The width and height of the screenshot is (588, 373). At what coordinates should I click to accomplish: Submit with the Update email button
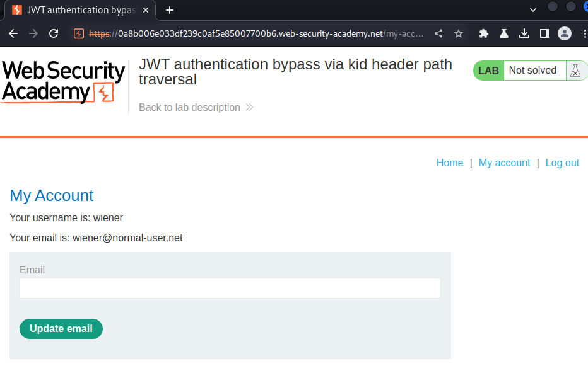pyautogui.click(x=61, y=329)
